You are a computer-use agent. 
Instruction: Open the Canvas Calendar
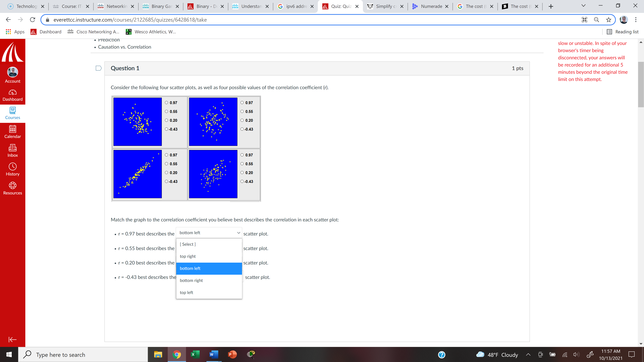point(13,132)
